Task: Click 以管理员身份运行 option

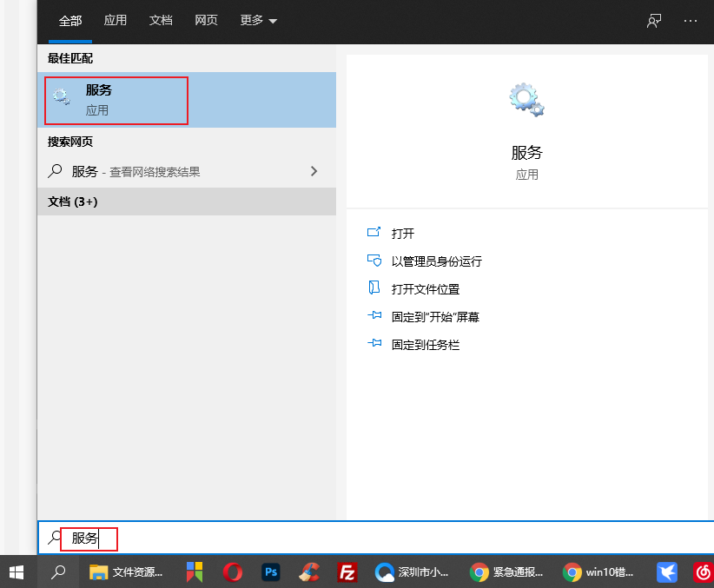Action: tap(436, 261)
